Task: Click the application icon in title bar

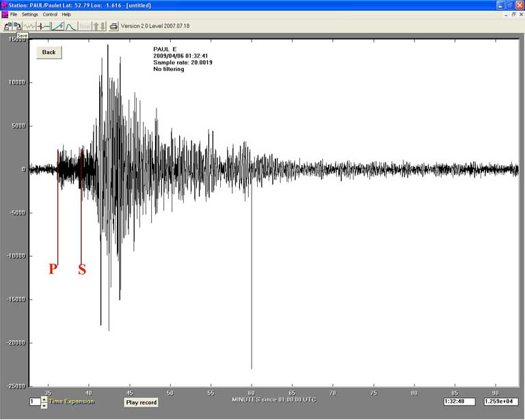Action: [4, 5]
